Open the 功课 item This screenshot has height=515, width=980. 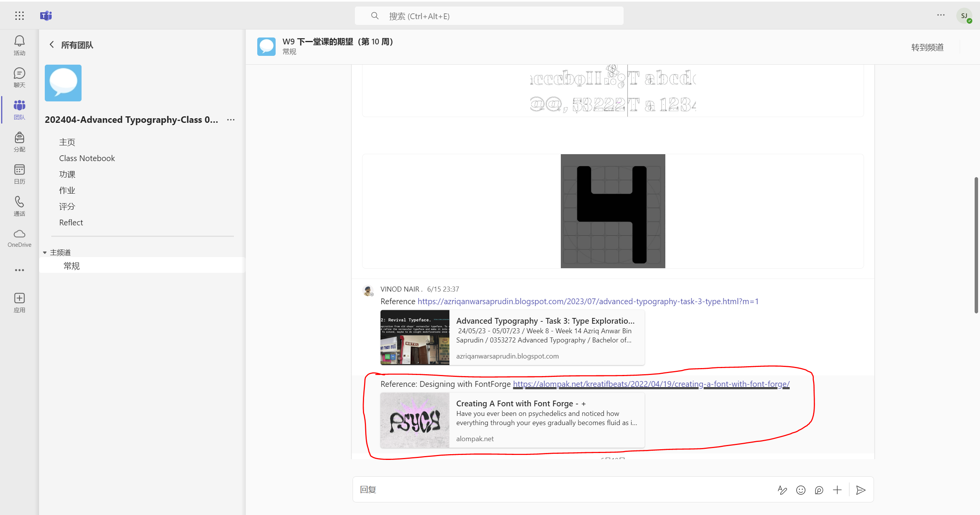click(x=67, y=174)
